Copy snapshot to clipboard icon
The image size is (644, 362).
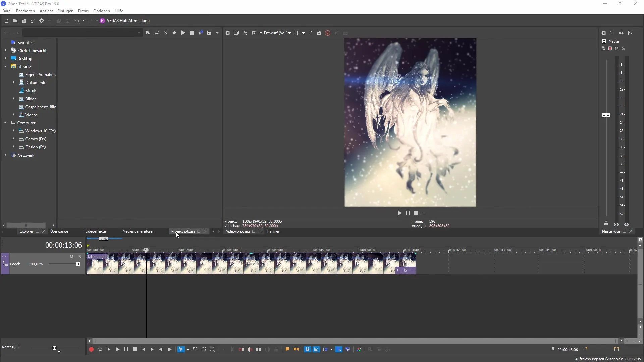point(310,33)
